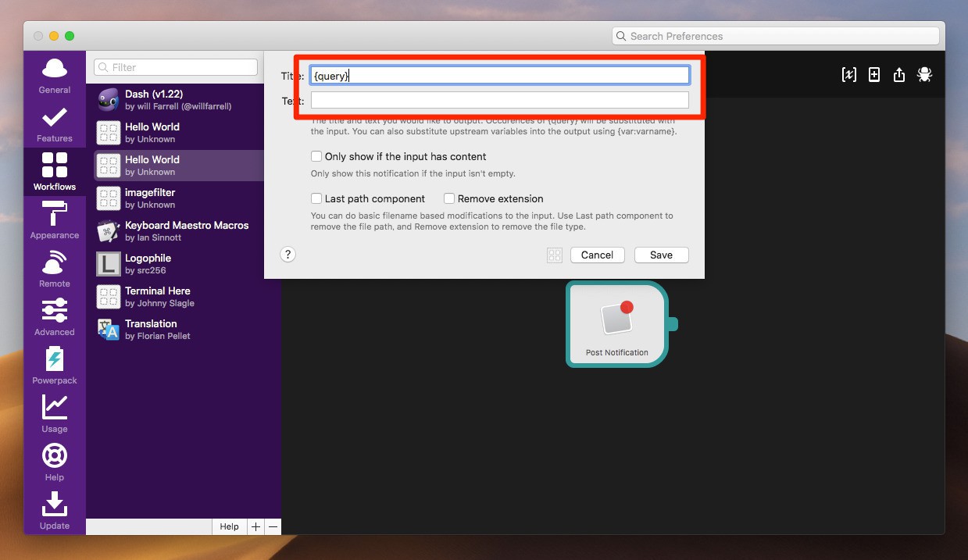The height and width of the screenshot is (560, 968).
Task: Click the workflow Filter search field
Action: [176, 67]
